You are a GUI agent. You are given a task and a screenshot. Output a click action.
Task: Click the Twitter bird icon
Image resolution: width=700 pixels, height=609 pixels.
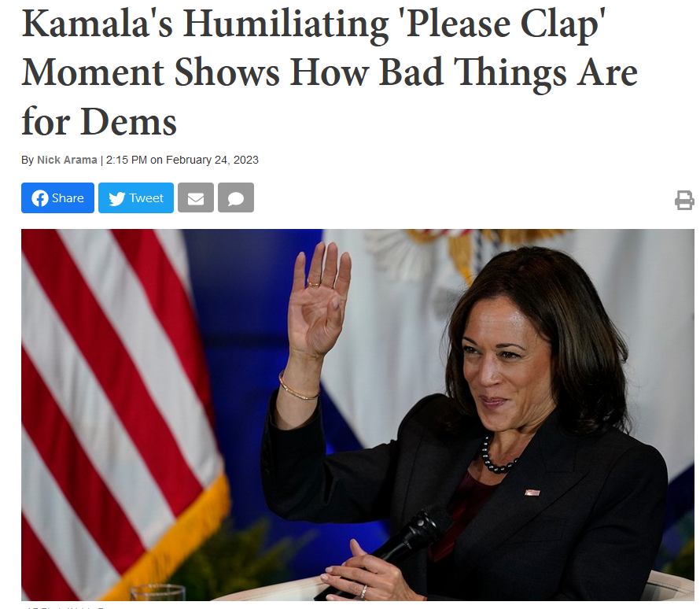[117, 198]
